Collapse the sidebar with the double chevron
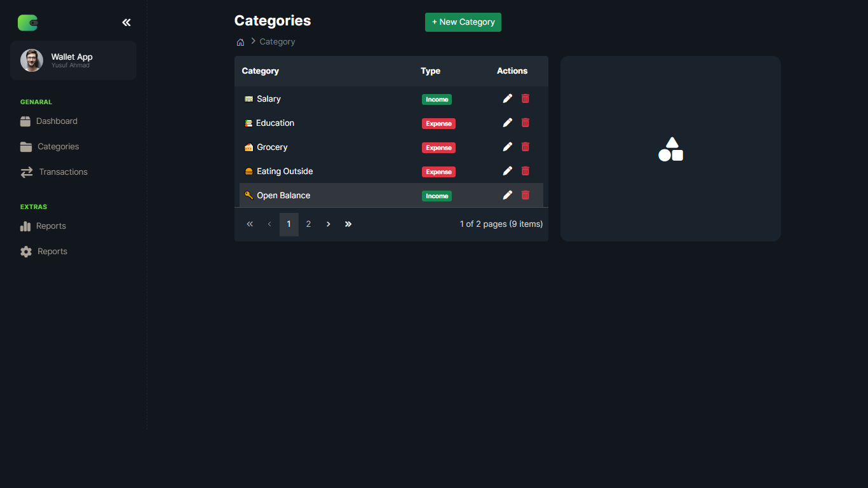 coord(126,22)
